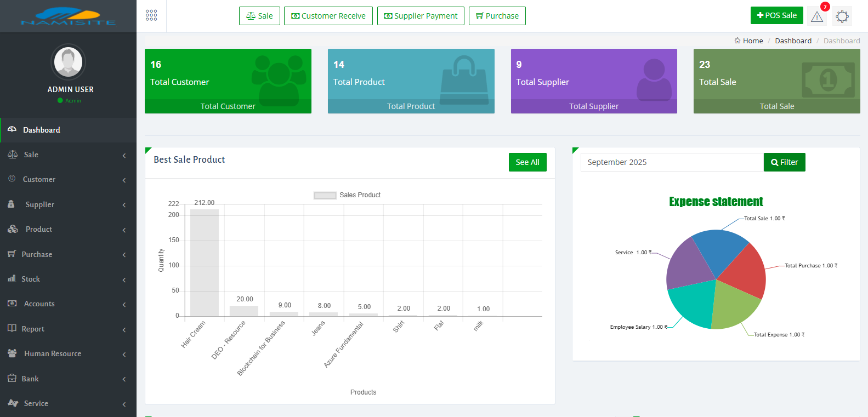Click the Dashboard gauge icon in sidebar
The image size is (868, 417).
(x=12, y=130)
